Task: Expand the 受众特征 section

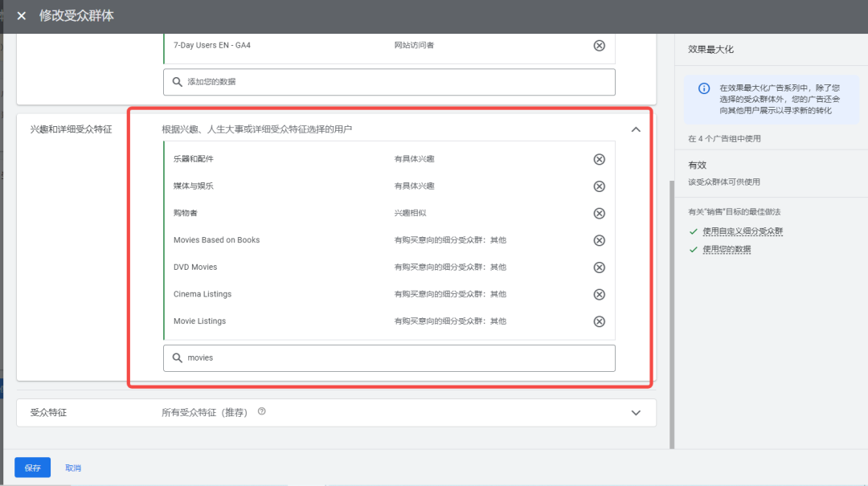Action: click(x=636, y=413)
